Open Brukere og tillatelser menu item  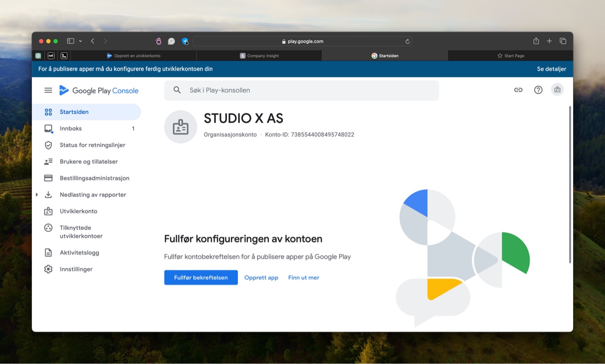point(87,162)
